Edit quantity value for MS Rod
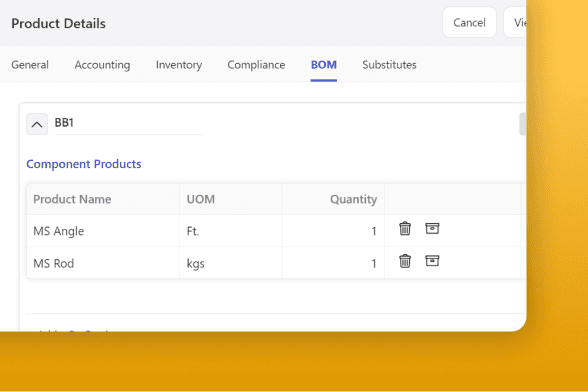Viewport: 588px width, 392px height. [333, 263]
